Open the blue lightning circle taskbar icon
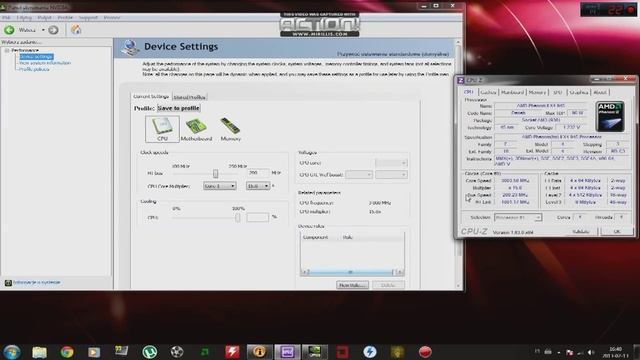Screen dimensions: 640x360 point(370,352)
